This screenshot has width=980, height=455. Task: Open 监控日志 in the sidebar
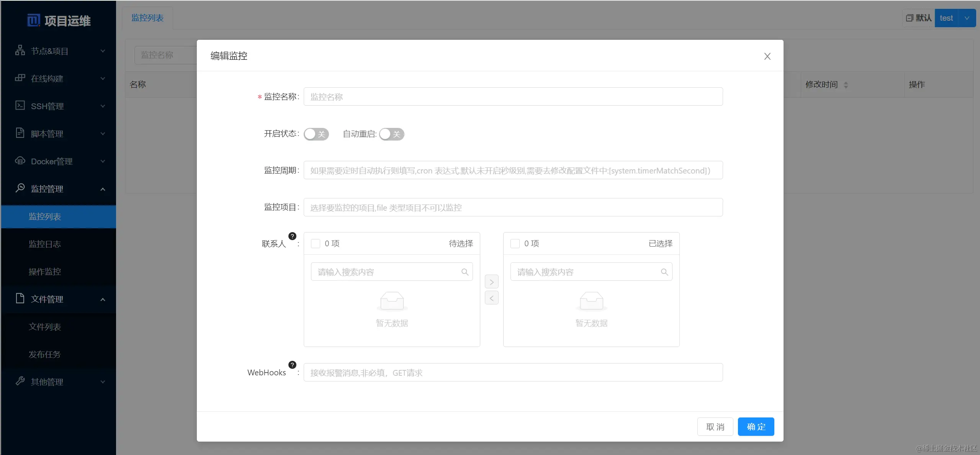click(x=45, y=244)
